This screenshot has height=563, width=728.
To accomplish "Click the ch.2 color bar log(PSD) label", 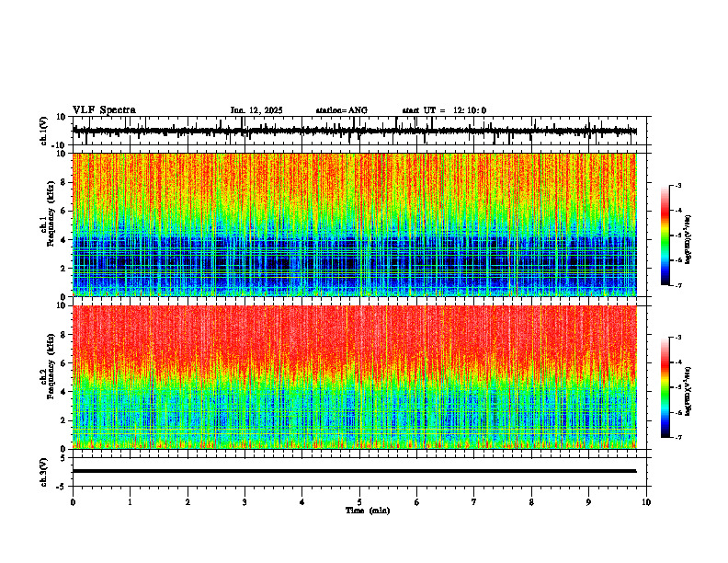I will [688, 392].
